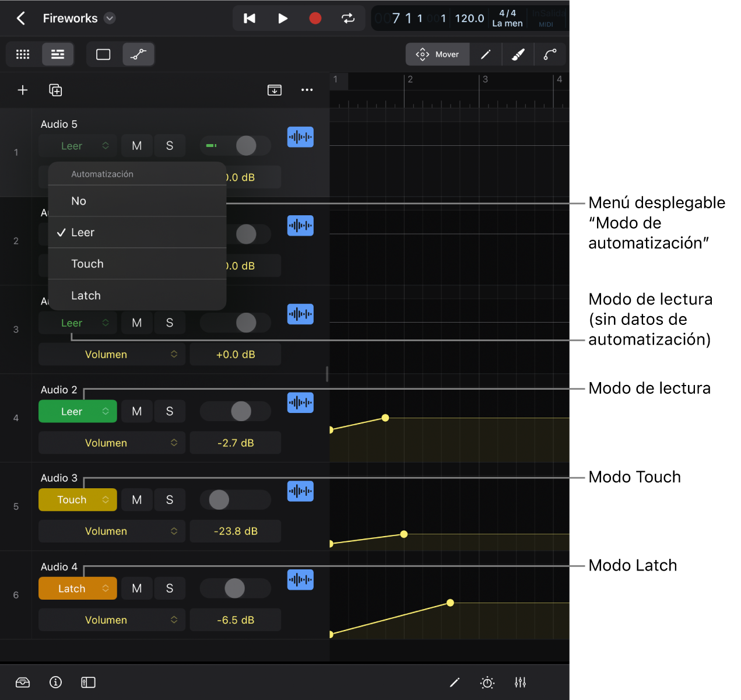Select the automation curve tool

click(x=550, y=54)
